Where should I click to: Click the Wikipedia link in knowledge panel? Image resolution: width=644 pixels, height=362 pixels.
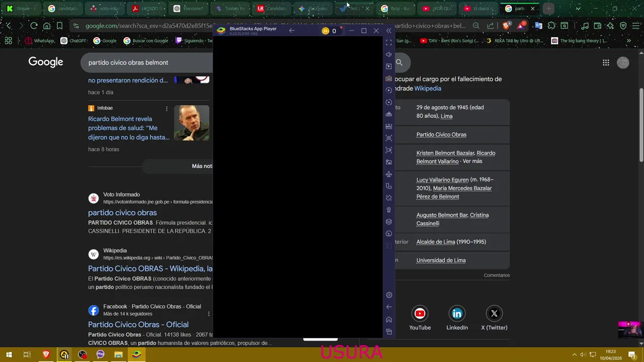tap(428, 88)
